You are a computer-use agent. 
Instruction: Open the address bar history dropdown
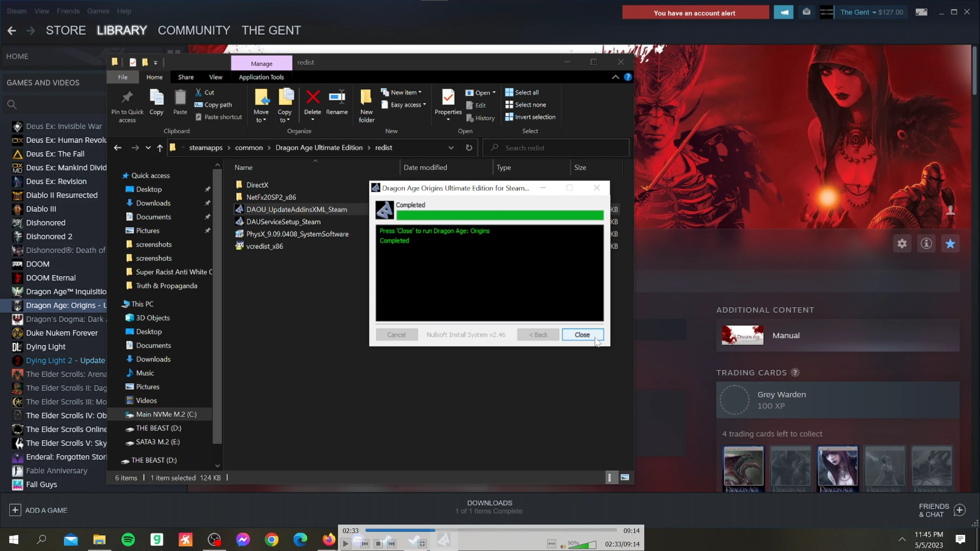[x=451, y=148]
